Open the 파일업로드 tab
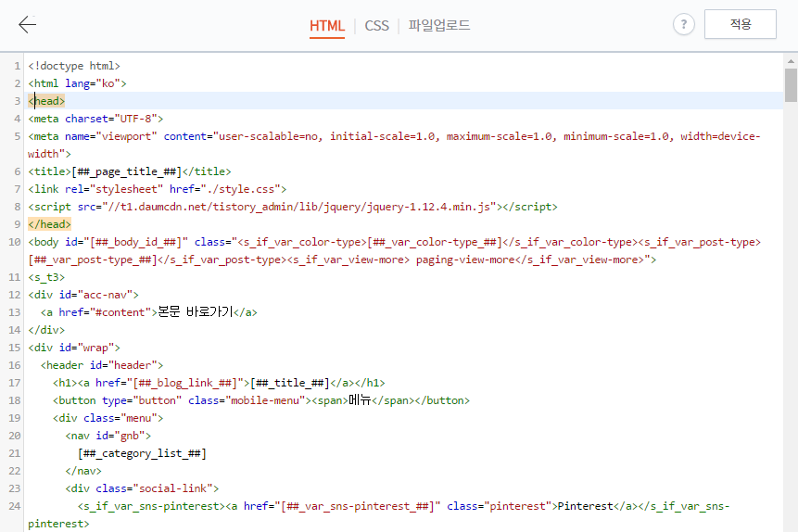 click(438, 25)
